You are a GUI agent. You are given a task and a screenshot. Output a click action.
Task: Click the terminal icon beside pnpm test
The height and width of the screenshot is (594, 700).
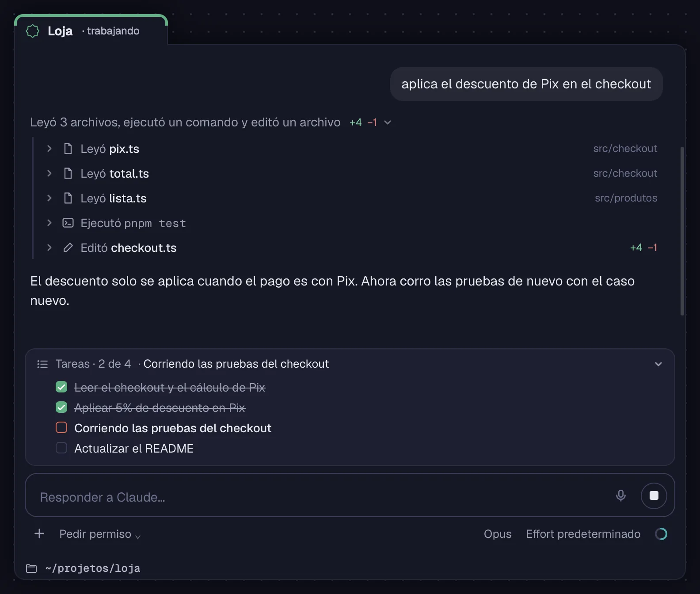click(68, 223)
